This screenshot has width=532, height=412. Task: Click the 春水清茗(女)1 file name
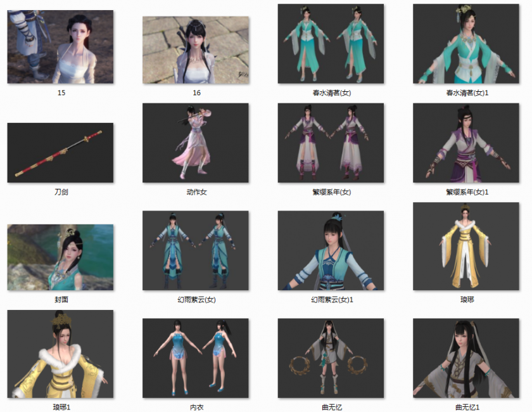pyautogui.click(x=467, y=93)
